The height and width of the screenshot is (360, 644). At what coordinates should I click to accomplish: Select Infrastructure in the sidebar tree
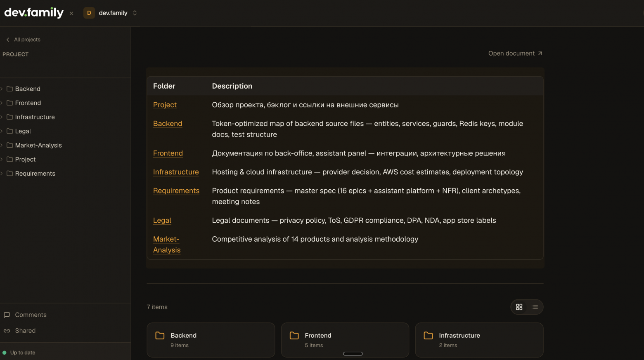pos(35,117)
